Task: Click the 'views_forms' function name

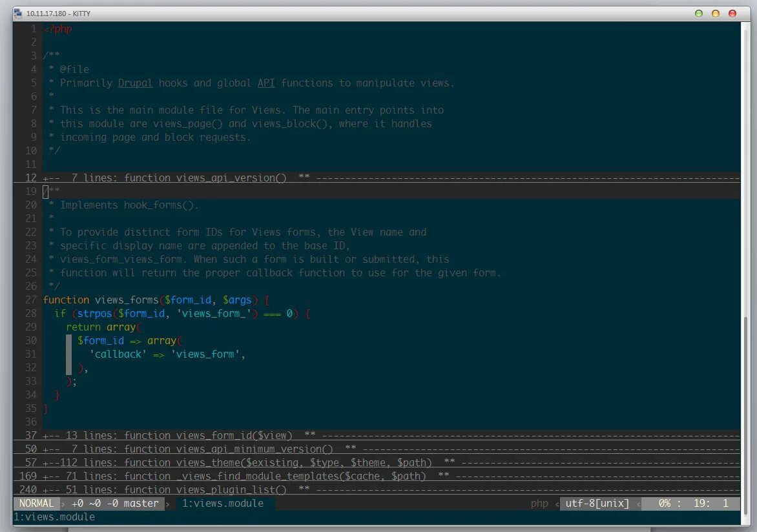Action: coord(127,300)
